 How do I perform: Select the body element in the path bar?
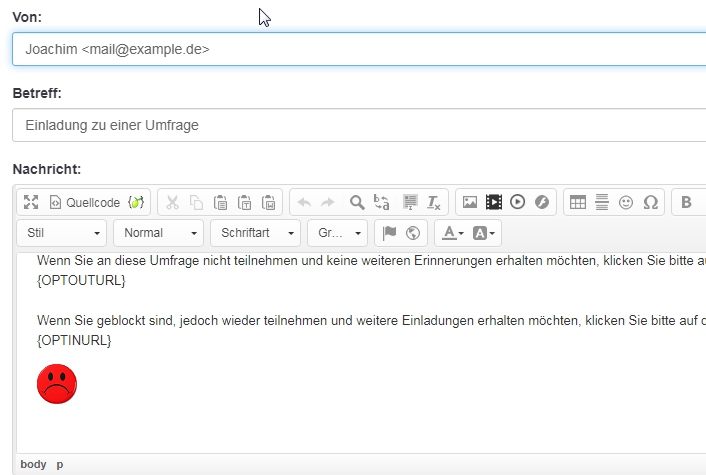point(33,465)
